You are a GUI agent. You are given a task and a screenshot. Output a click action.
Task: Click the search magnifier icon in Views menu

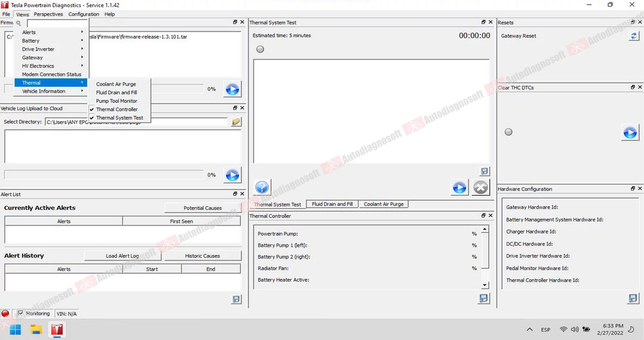[x=18, y=23]
